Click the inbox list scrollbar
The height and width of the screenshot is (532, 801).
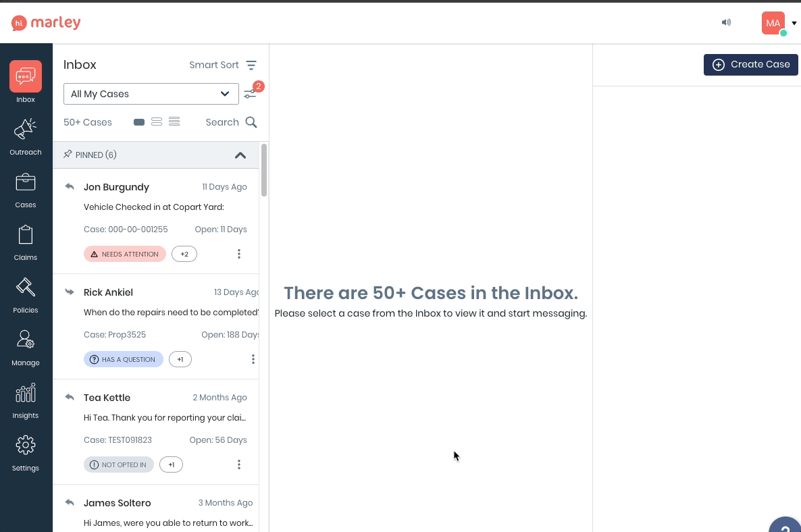point(264,170)
